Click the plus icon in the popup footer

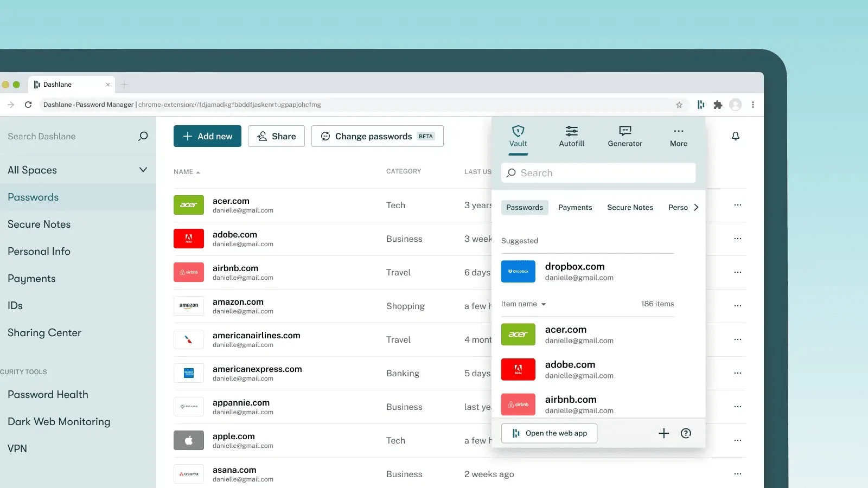[x=664, y=433]
